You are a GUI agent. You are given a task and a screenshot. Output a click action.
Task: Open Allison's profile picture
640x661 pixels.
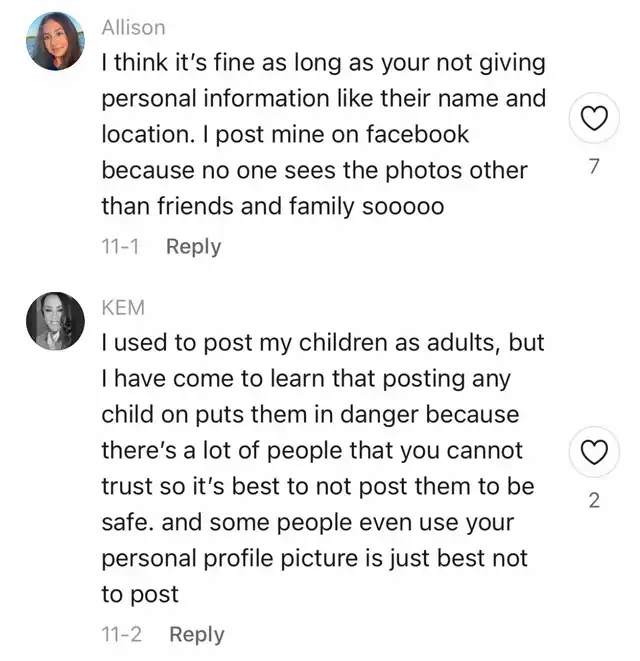point(55,42)
